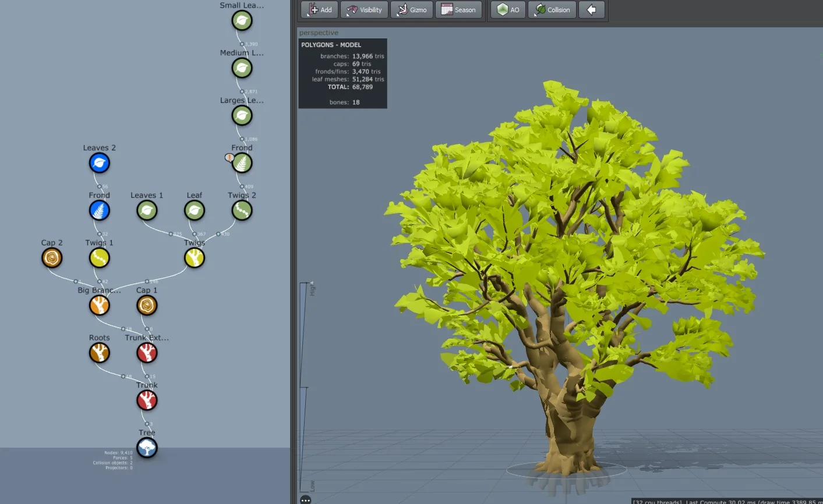Image resolution: width=823 pixels, height=504 pixels.
Task: Select the yellow Twigs node below Leaf
Action: point(195,258)
